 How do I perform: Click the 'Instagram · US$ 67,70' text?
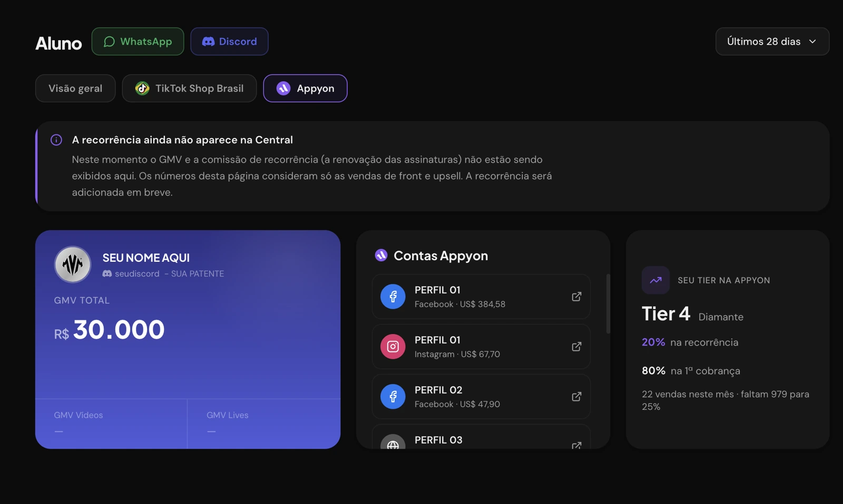(x=457, y=354)
